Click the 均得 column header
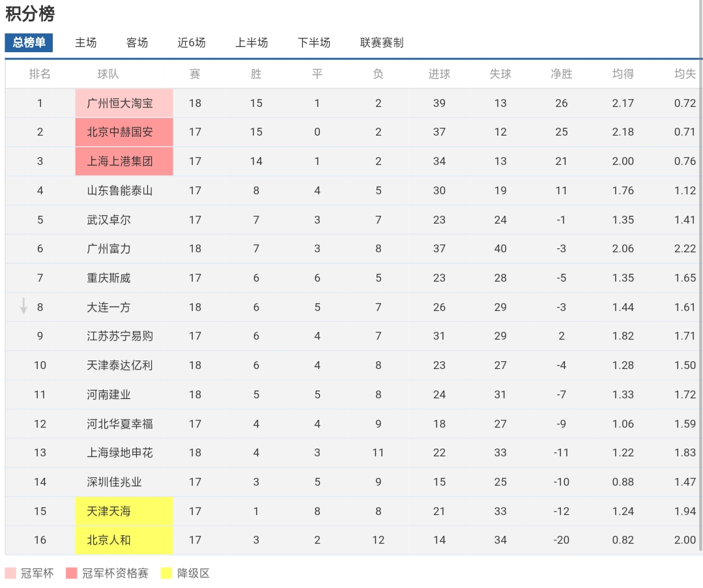Image resolution: width=703 pixels, height=588 pixels. [x=624, y=74]
